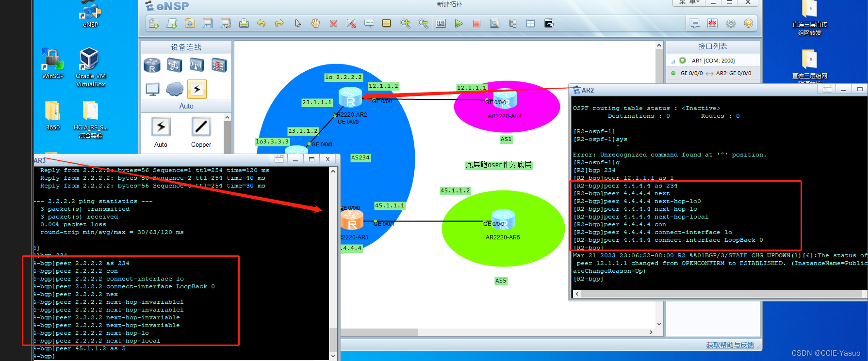Viewport: 868px width, 361px height.
Task: Select the connection cable category
Action: coord(197,89)
